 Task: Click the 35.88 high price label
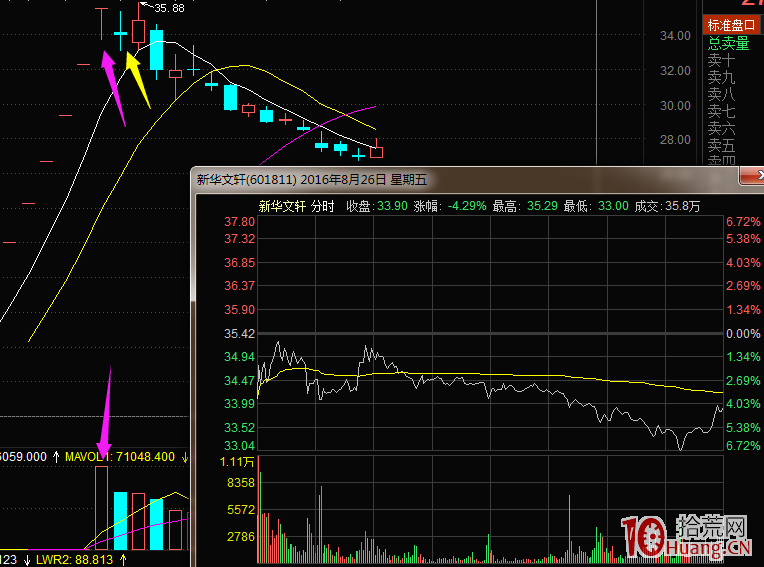click(x=169, y=8)
